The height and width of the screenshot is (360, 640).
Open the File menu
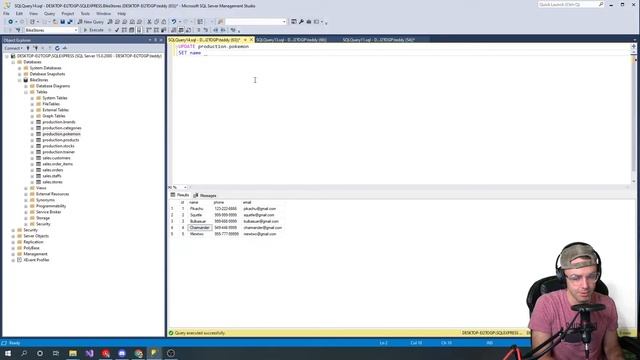click(x=7, y=13)
